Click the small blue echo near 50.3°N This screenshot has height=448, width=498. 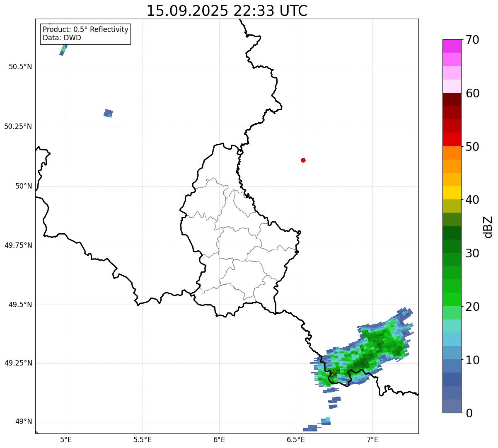tap(108, 113)
